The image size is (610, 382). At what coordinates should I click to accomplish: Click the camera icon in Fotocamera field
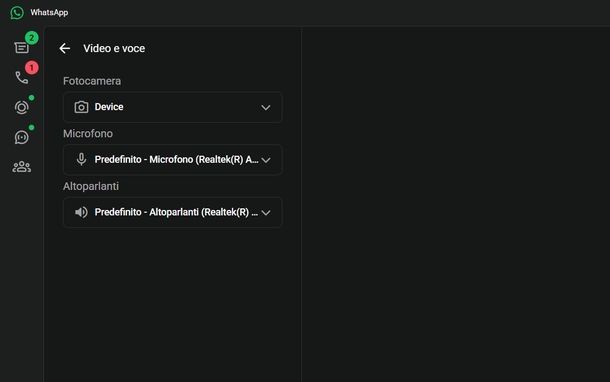click(81, 107)
